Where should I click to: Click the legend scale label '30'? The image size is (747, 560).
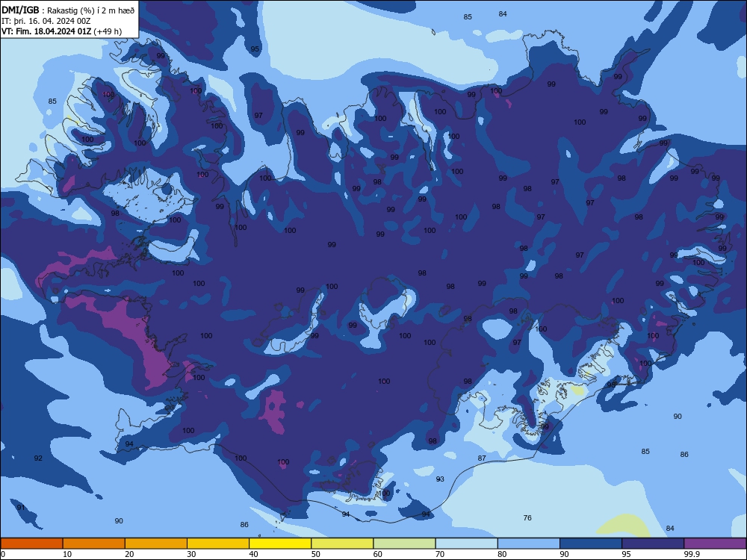[x=191, y=554]
